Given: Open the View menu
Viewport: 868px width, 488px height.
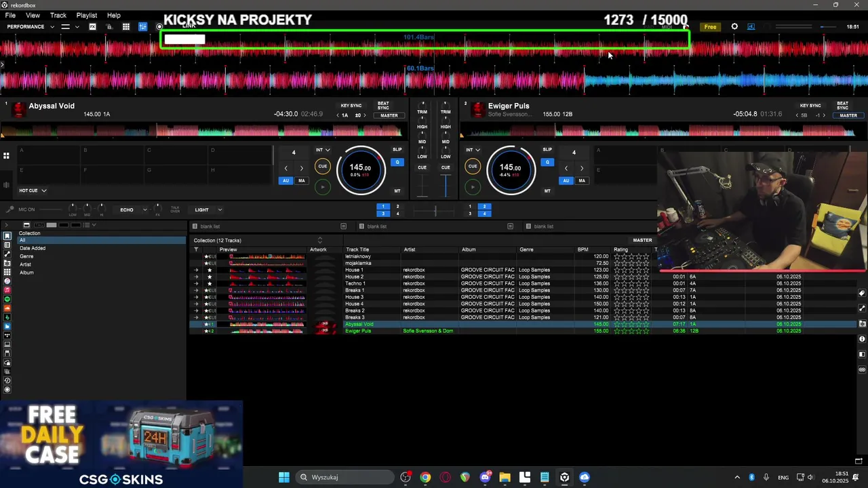Looking at the screenshot, I should tap(33, 15).
